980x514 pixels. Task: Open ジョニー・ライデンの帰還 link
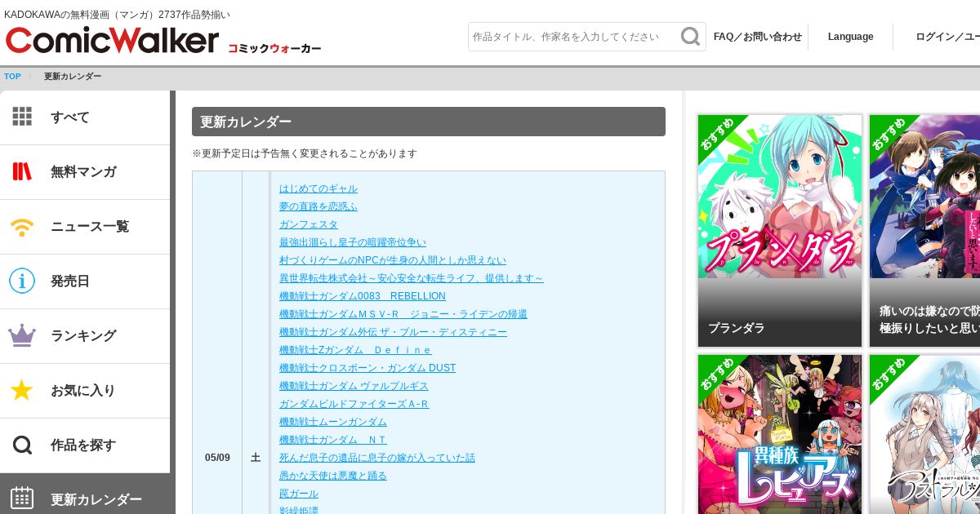[403, 314]
